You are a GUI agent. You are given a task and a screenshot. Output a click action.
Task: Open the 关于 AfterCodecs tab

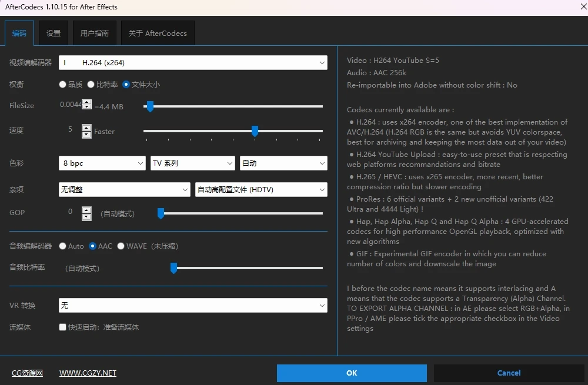pos(158,33)
